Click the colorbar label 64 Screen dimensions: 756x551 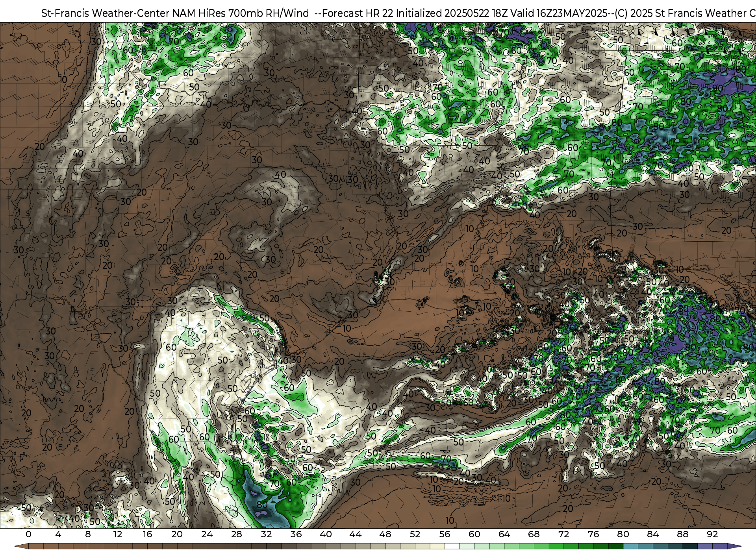pyautogui.click(x=504, y=534)
